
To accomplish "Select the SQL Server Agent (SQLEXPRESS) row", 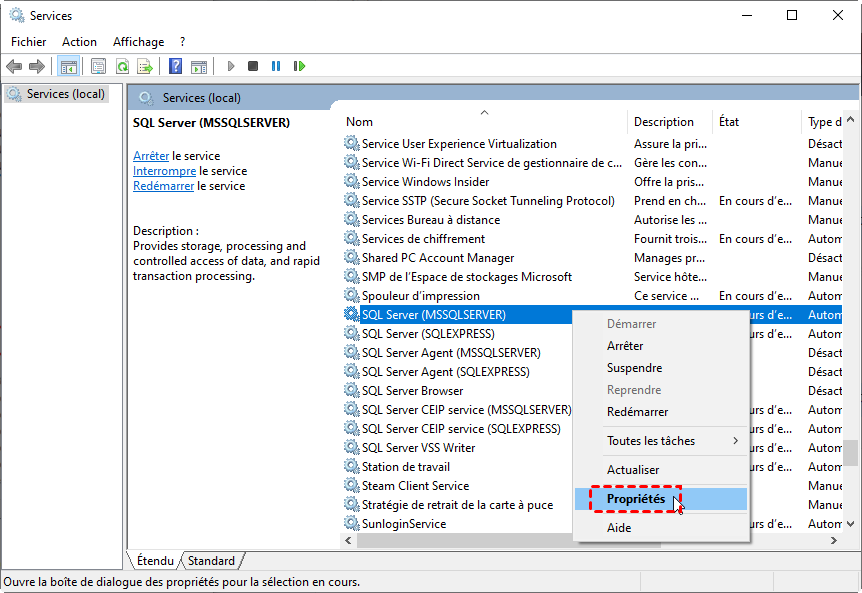I will coord(457,372).
